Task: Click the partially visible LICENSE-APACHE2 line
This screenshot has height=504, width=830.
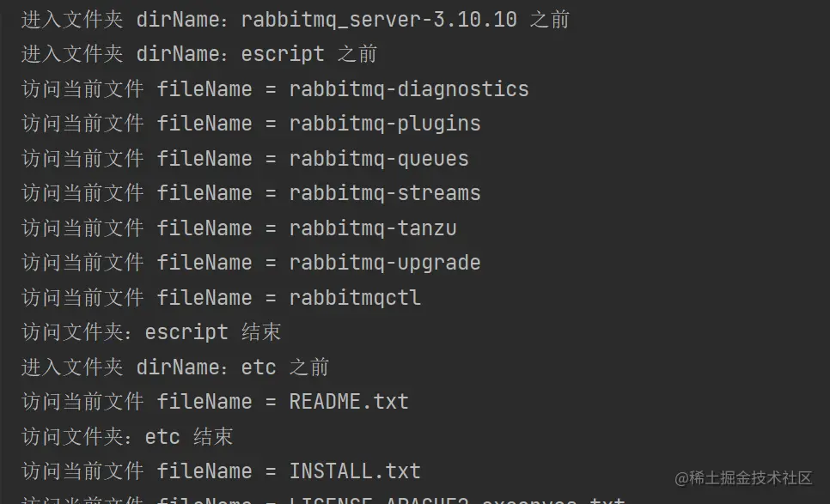Action: click(x=323, y=500)
